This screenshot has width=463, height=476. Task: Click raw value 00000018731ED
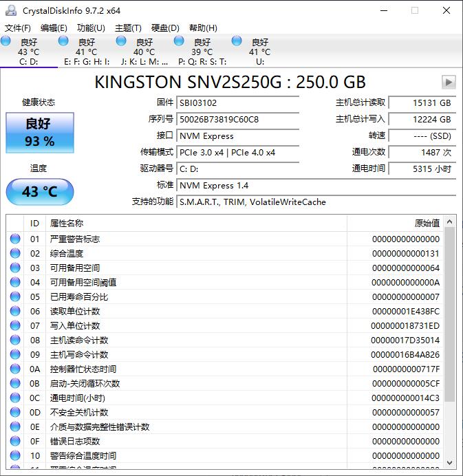coord(405,326)
